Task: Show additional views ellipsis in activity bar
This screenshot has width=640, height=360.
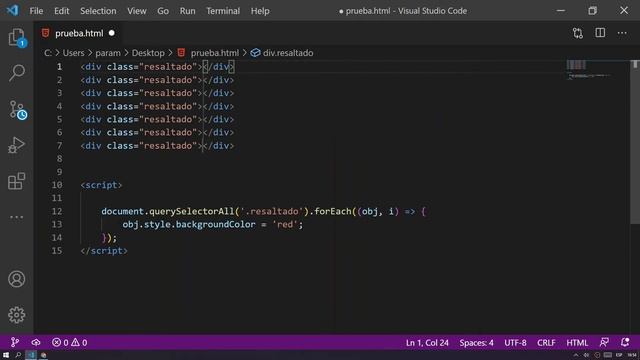Action: pyautogui.click(x=17, y=217)
